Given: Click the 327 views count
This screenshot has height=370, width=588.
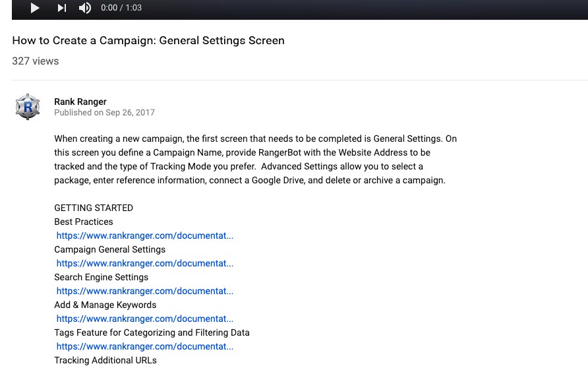Looking at the screenshot, I should point(36,61).
